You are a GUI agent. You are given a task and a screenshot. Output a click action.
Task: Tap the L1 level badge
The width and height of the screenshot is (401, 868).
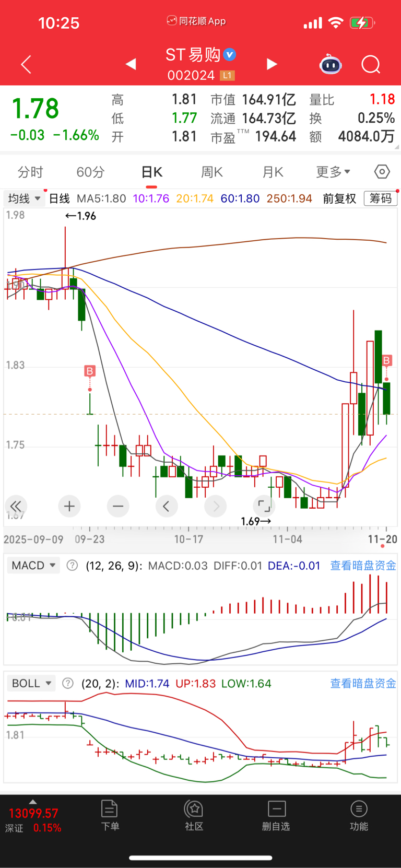(227, 76)
